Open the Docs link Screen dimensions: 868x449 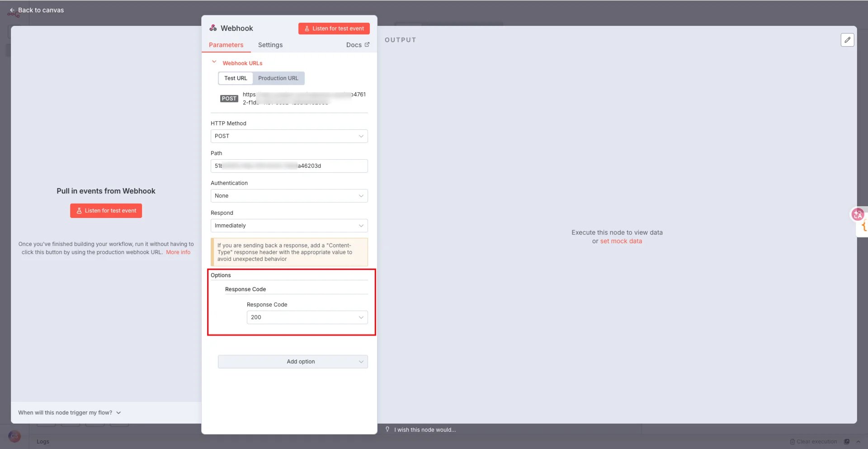click(x=358, y=45)
